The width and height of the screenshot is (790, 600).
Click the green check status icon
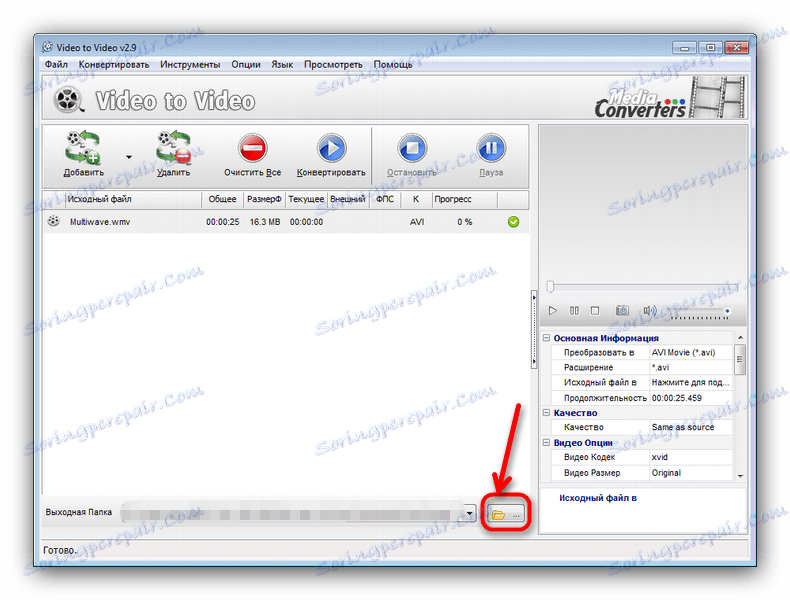tap(513, 222)
